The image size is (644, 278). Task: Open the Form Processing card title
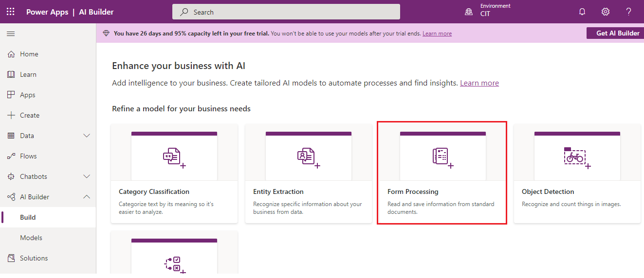[413, 191]
